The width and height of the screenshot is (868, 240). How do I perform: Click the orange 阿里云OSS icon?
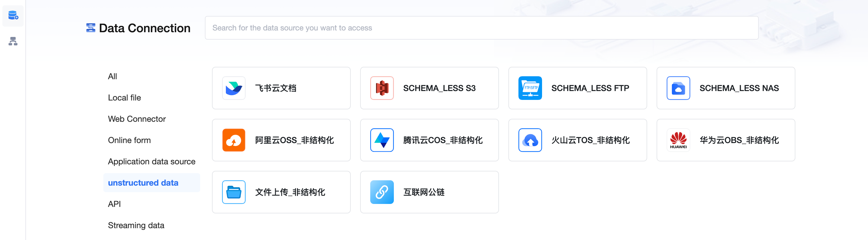point(234,140)
